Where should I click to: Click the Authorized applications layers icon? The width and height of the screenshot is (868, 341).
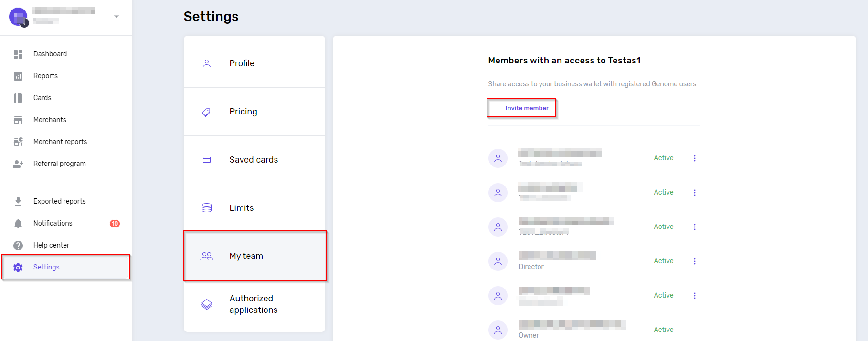207,304
